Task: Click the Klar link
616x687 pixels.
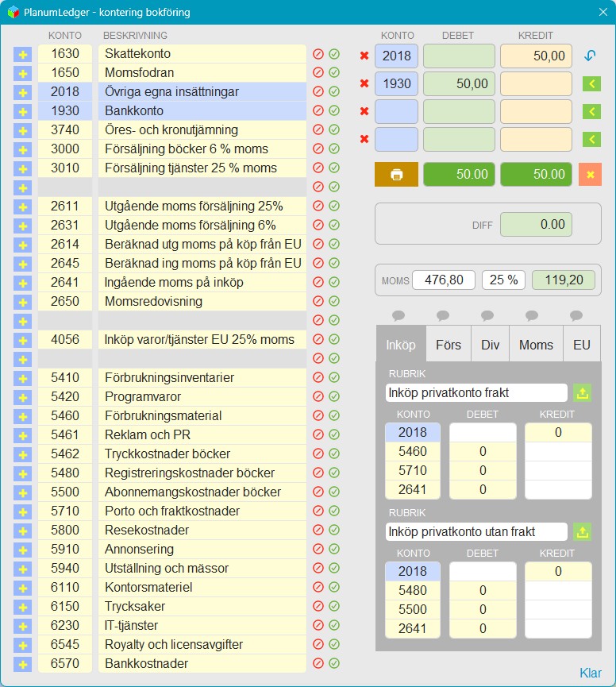Action: click(x=590, y=673)
